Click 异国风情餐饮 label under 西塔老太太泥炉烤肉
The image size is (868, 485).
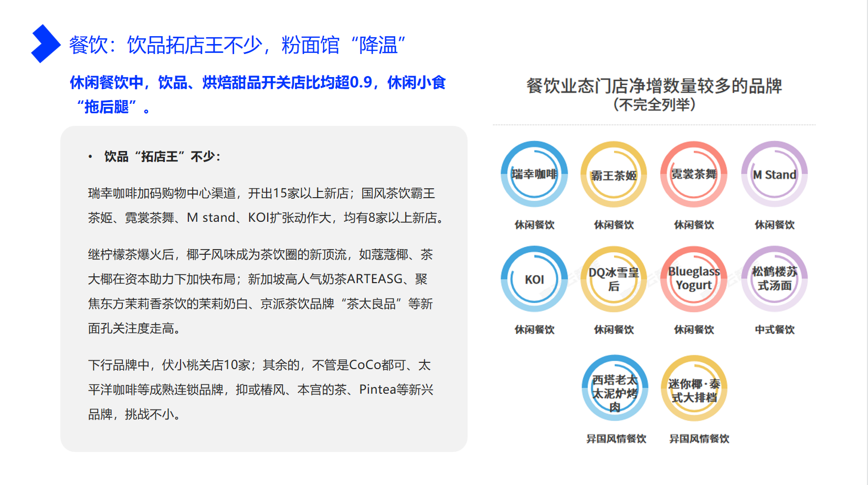(x=616, y=439)
